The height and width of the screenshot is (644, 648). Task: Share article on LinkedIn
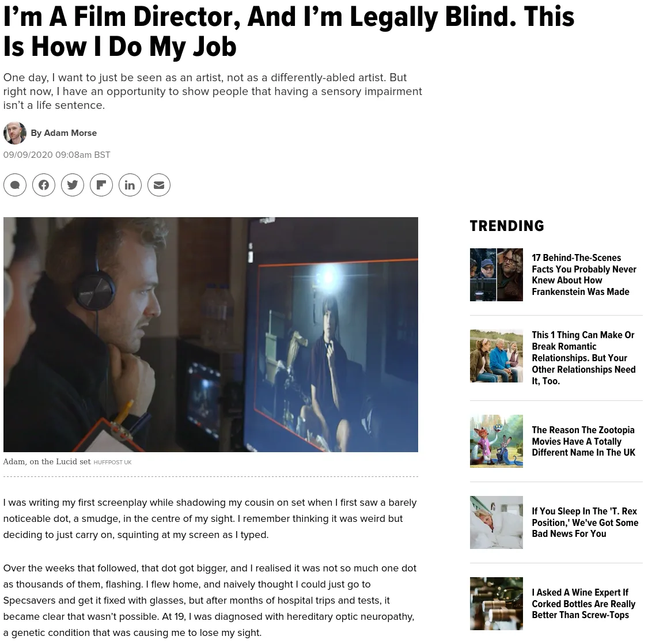click(x=130, y=185)
